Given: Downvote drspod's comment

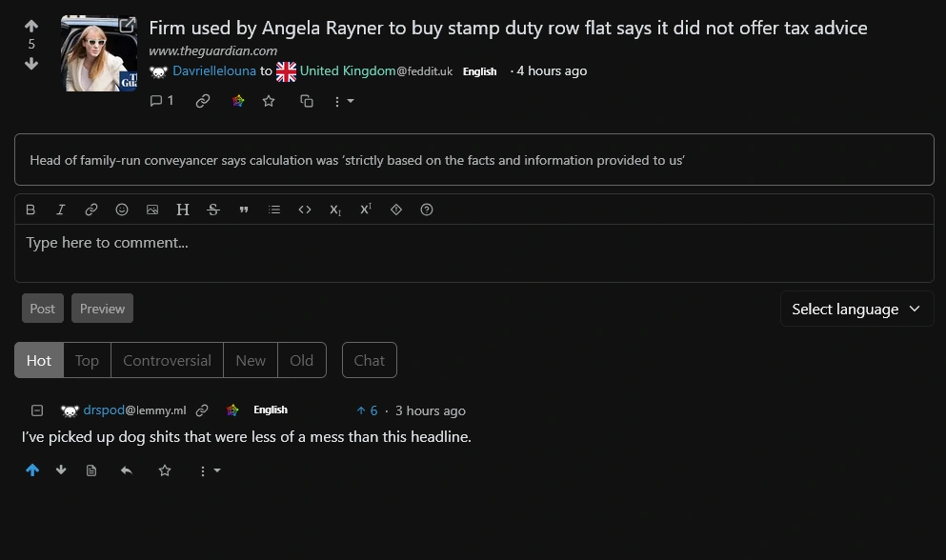Looking at the screenshot, I should pyautogui.click(x=61, y=470).
